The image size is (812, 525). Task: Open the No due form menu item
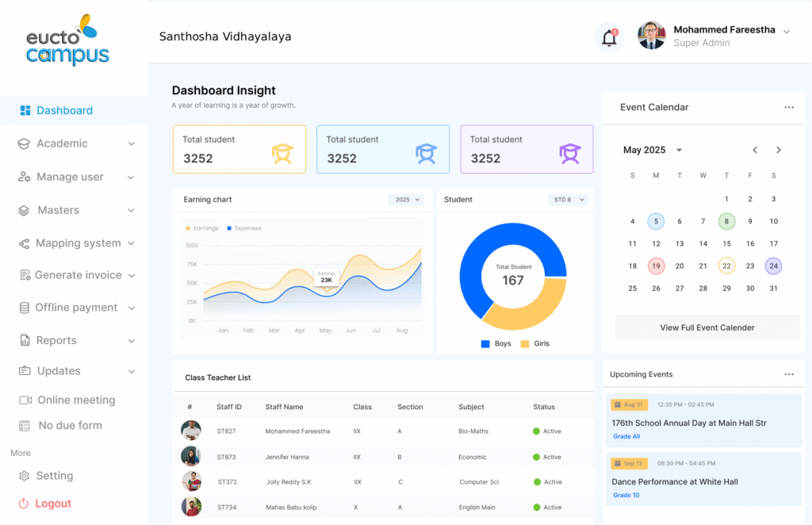click(70, 426)
